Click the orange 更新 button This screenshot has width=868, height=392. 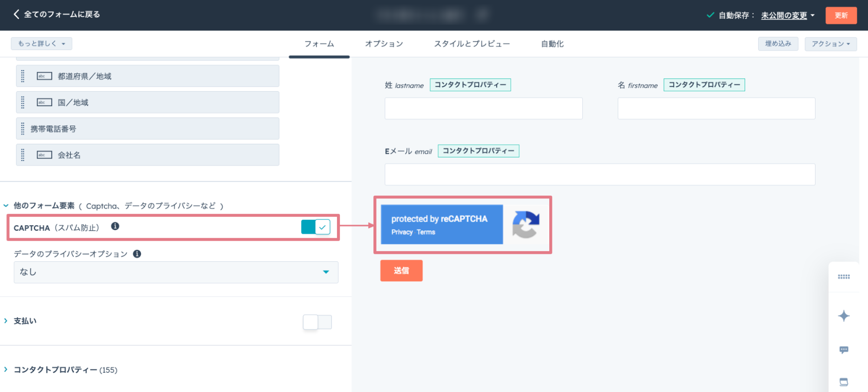(x=841, y=15)
